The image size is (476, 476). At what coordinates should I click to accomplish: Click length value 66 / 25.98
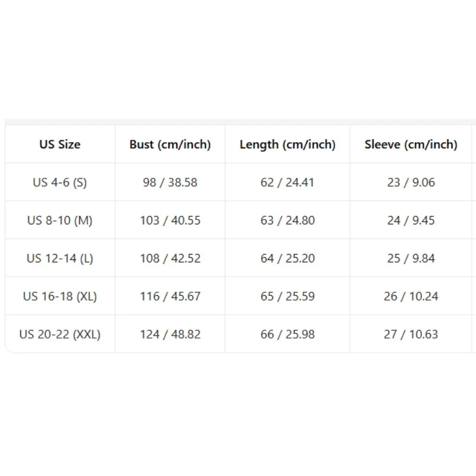(x=287, y=334)
